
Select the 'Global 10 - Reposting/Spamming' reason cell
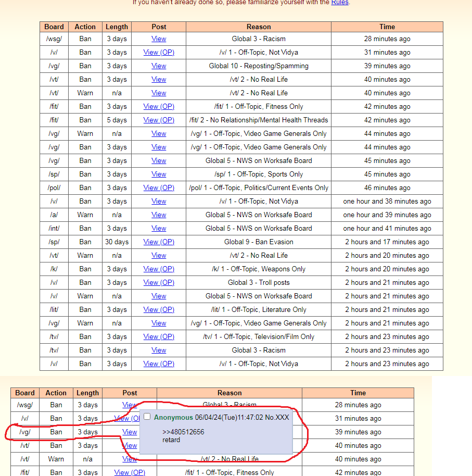(x=259, y=66)
